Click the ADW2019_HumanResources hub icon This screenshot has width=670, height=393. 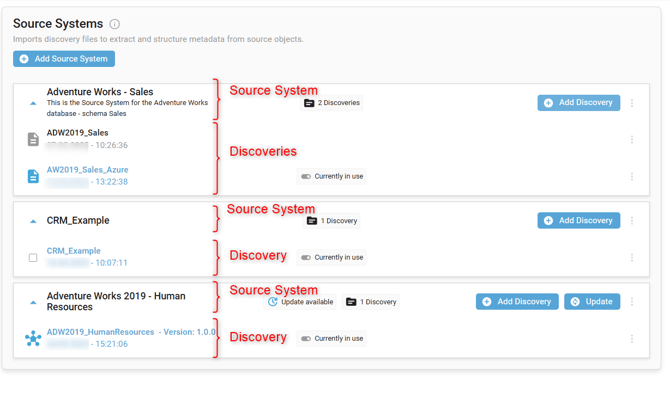(33, 338)
